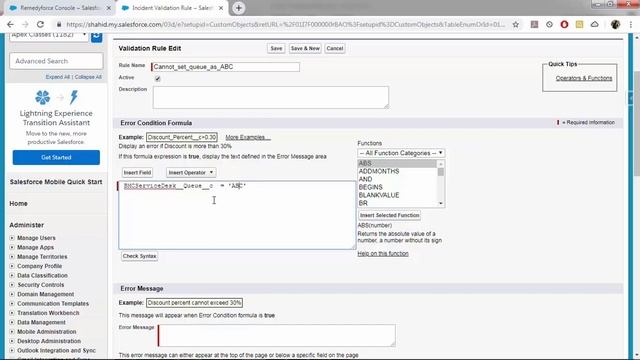The height and width of the screenshot is (360, 640).
Task: Click the Lightning bolt icon
Action: (x=74, y=97)
